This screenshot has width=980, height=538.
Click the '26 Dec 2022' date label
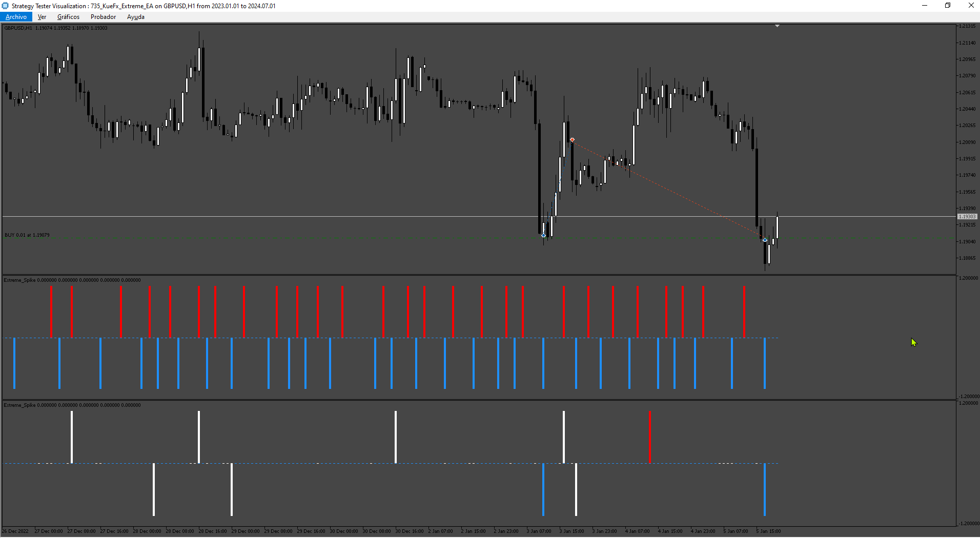(x=15, y=531)
